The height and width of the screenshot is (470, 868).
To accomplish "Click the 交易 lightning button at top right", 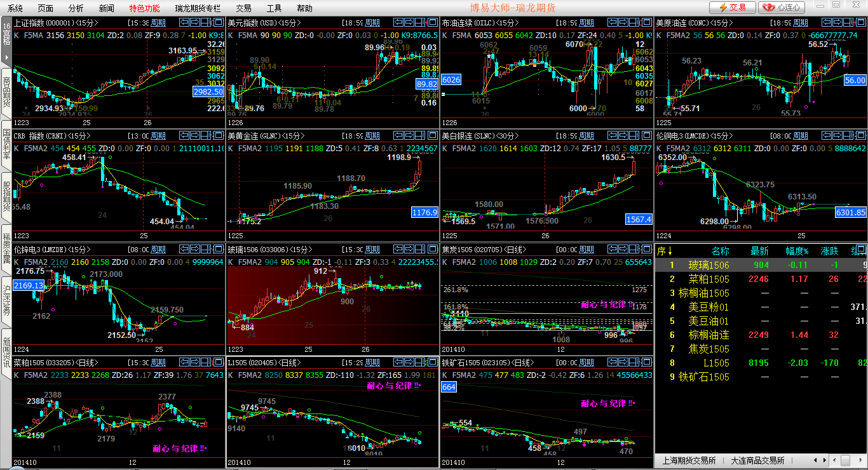I will [x=732, y=8].
